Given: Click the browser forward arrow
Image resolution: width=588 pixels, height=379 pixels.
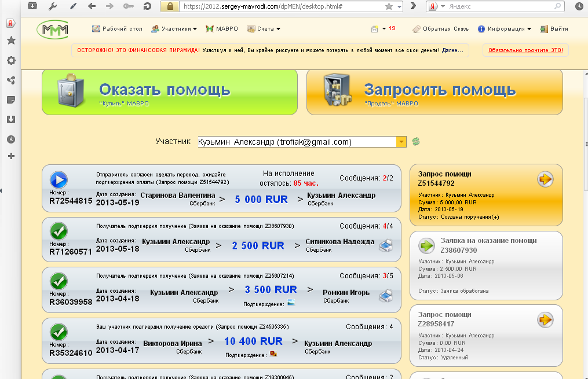Looking at the screenshot, I should tap(109, 6).
